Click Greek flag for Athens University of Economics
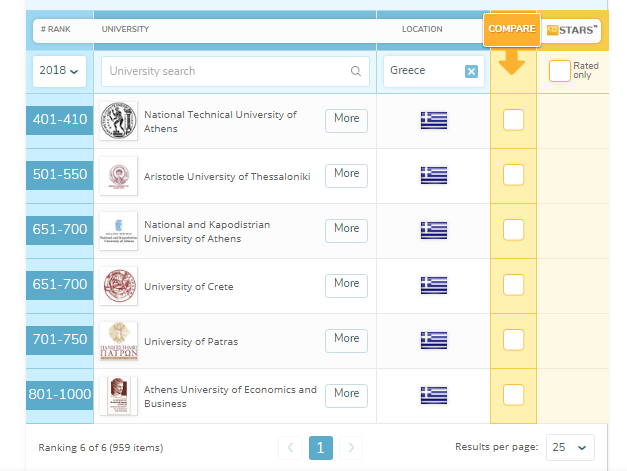This screenshot has width=627, height=471. pos(434,395)
